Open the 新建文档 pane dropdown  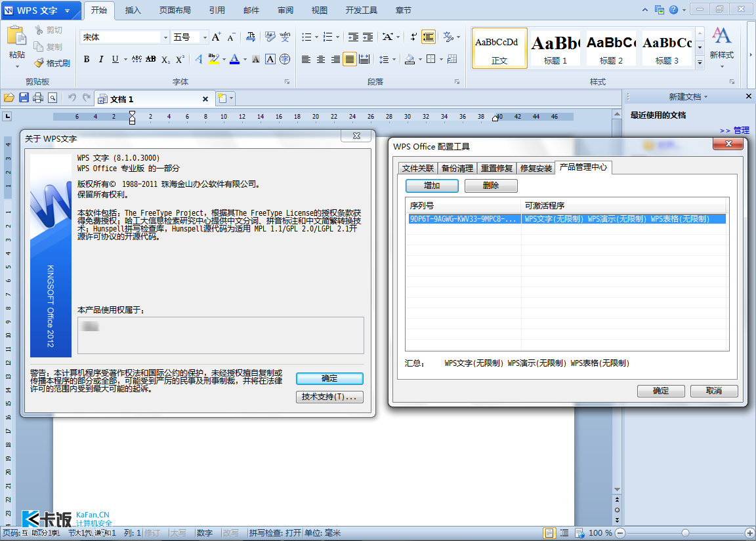click(x=705, y=97)
